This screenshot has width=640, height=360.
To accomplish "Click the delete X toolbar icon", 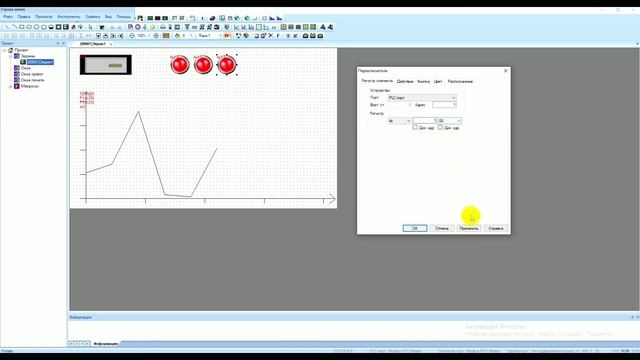I will click(x=271, y=36).
